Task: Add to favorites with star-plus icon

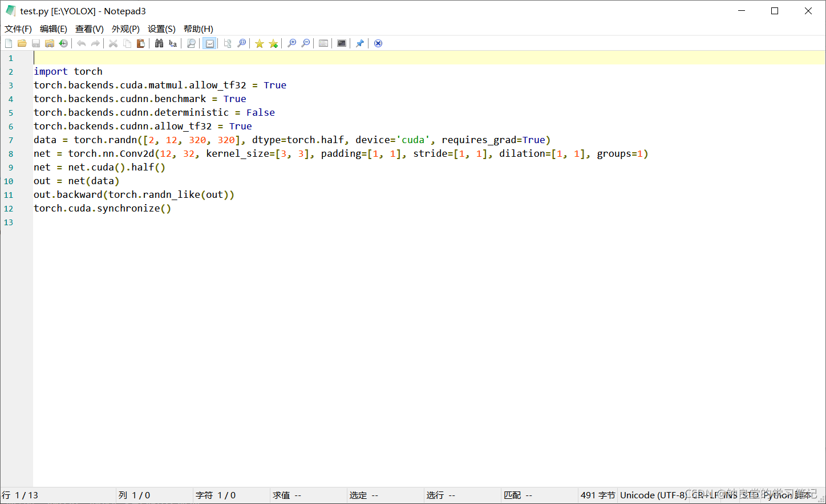Action: (273, 43)
